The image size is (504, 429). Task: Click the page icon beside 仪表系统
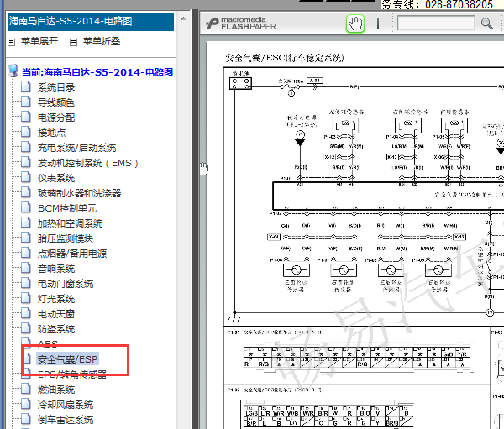point(26,177)
